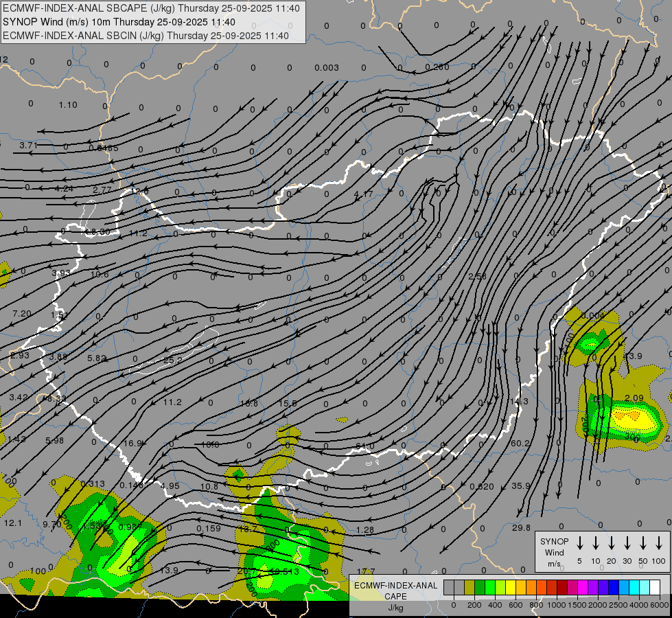
Task: Click the 0.146 value on the map
Action: 132,485
